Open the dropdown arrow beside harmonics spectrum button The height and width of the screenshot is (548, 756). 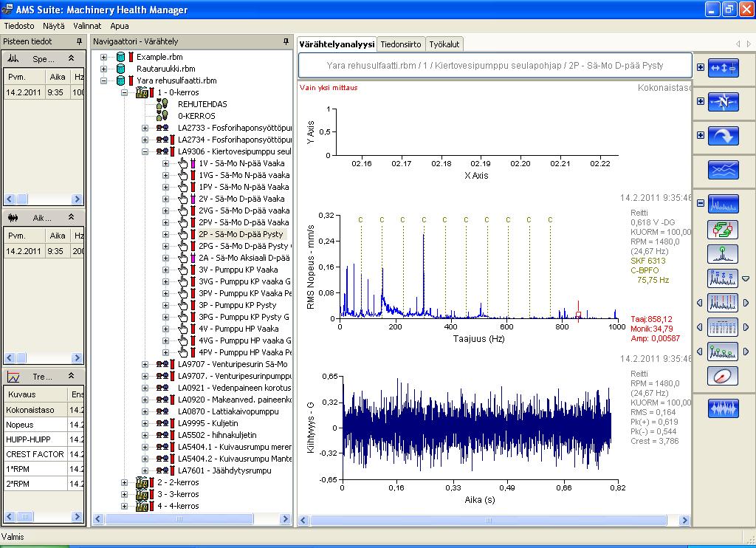[746, 279]
